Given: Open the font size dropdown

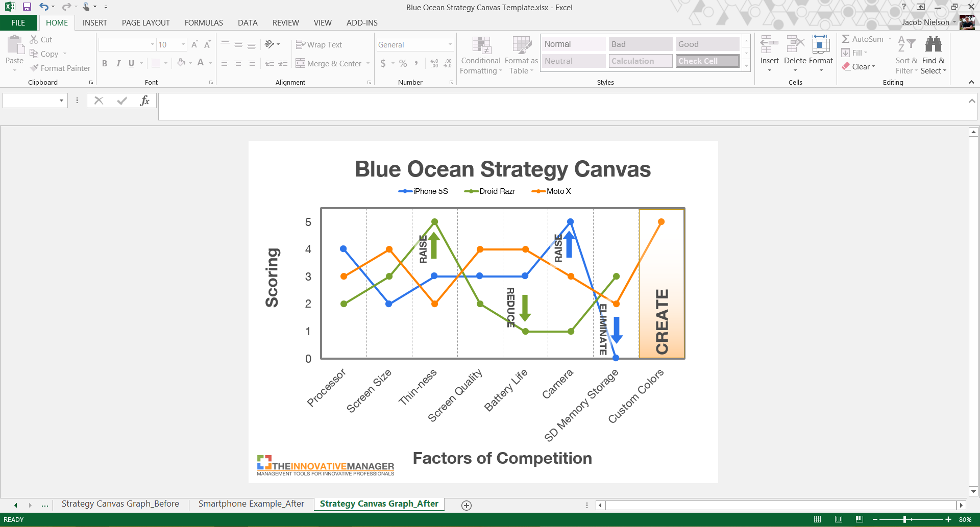Looking at the screenshot, I should click(183, 45).
